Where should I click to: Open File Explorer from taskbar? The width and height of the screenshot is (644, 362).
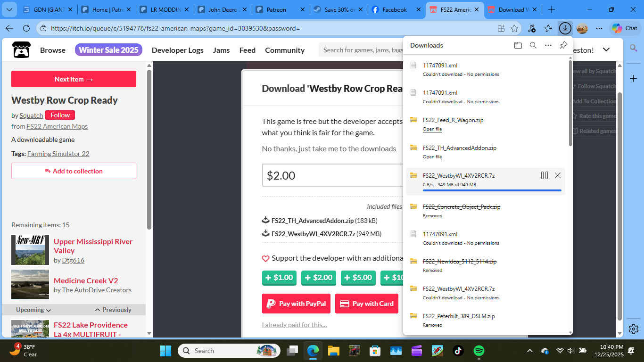pos(334,351)
